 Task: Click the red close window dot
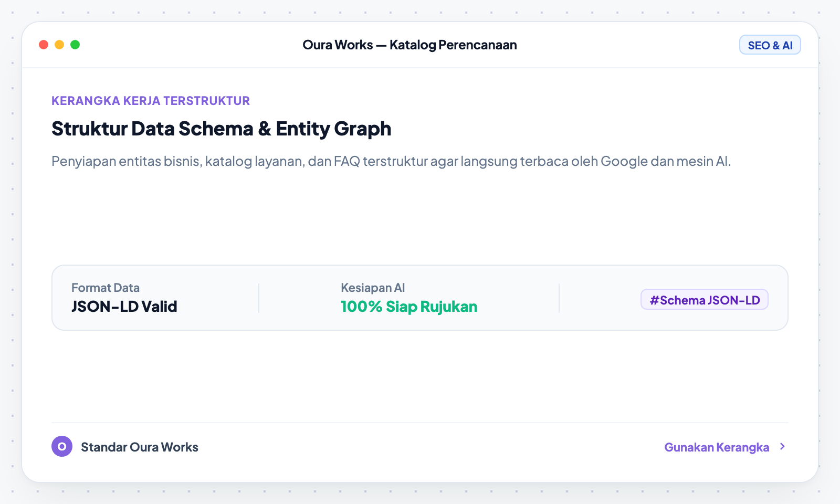point(44,45)
